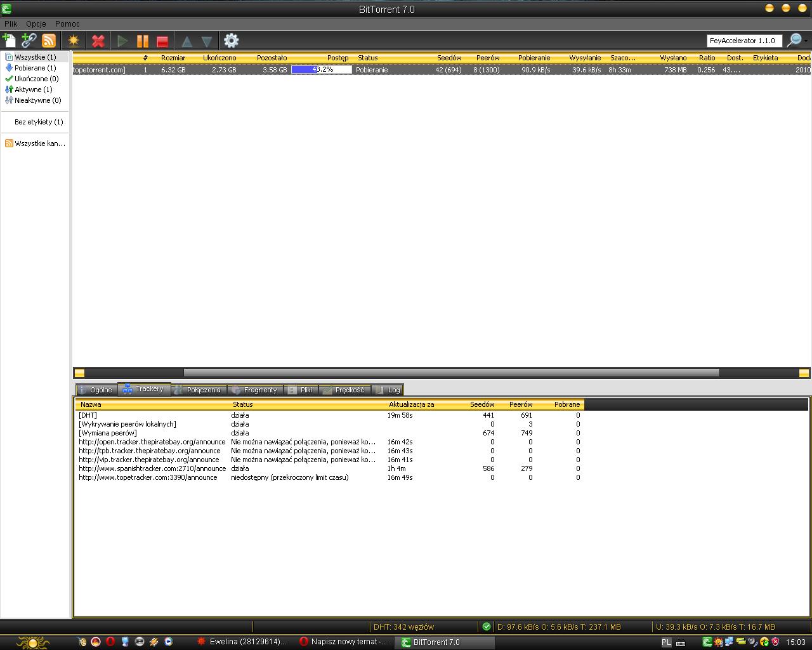Stop the torrent with red square
This screenshot has height=650, width=812.
162,41
